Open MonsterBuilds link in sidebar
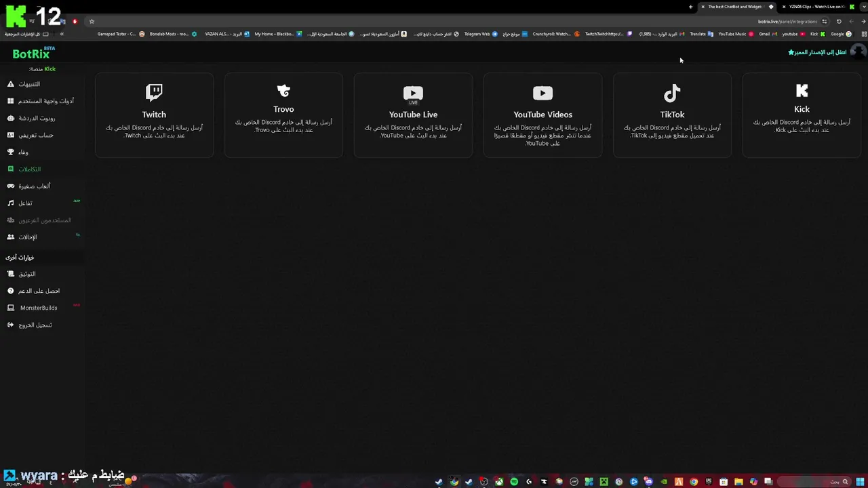 coord(33,308)
